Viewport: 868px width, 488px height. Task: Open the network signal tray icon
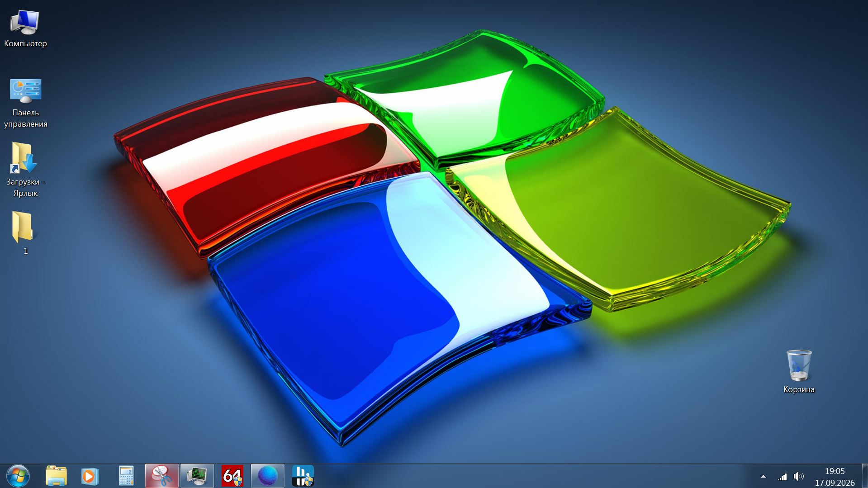click(782, 476)
